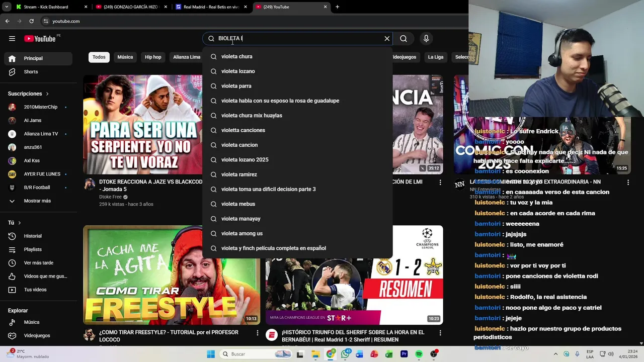
Task: Open Tus videos in the sidebar
Action: 38,290
